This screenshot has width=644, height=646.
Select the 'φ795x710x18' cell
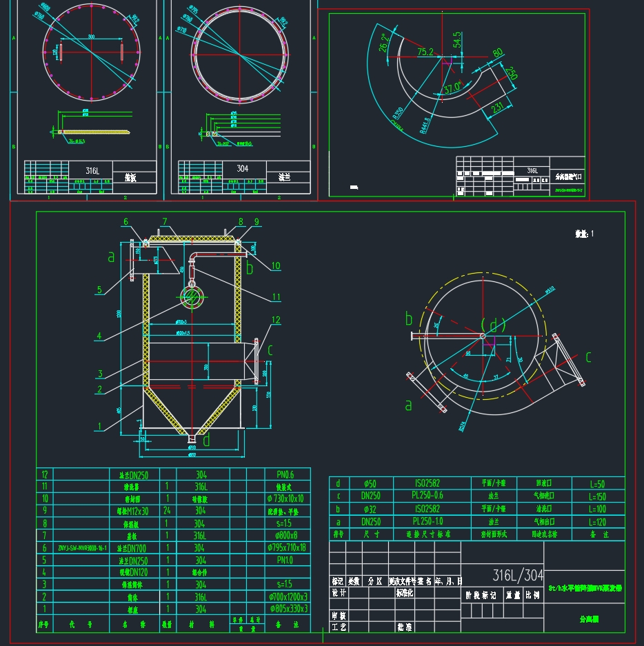pyautogui.click(x=286, y=547)
